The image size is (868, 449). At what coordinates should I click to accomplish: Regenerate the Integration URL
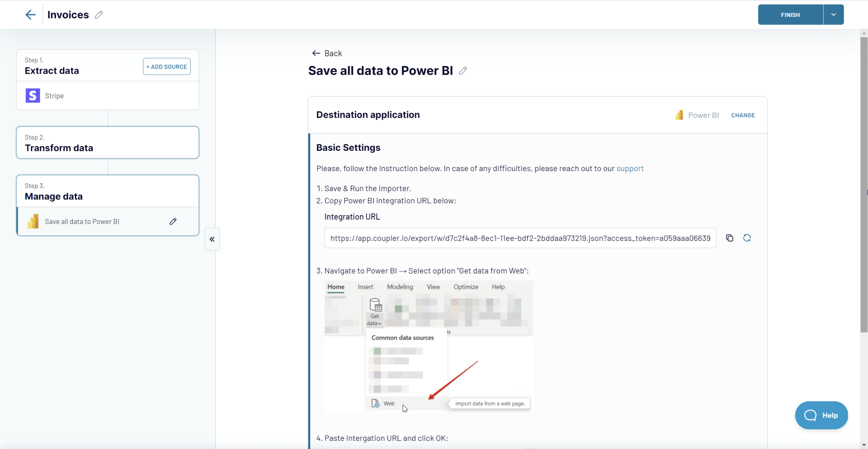pos(747,238)
